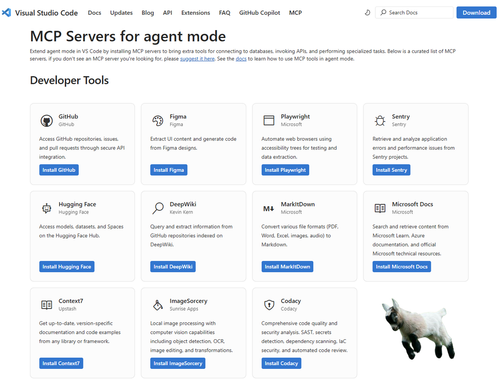This screenshot has width=500, height=384.
Task: Click the MarkItDown markdown icon
Action: [269, 209]
